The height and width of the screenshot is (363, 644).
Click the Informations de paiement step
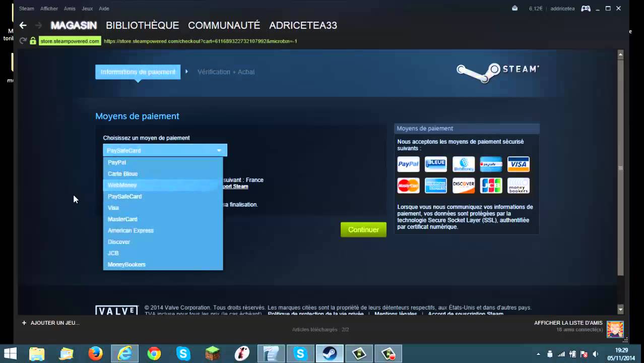click(138, 72)
